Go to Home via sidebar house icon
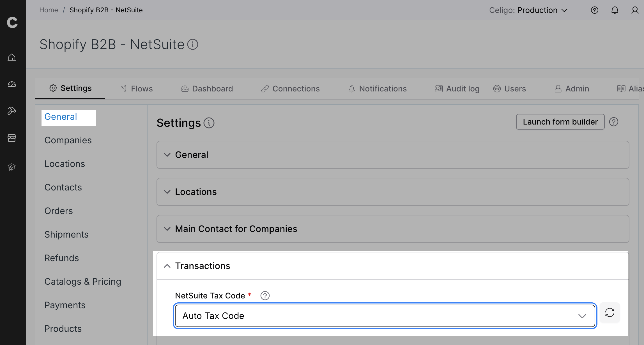The height and width of the screenshot is (345, 644). pyautogui.click(x=12, y=57)
